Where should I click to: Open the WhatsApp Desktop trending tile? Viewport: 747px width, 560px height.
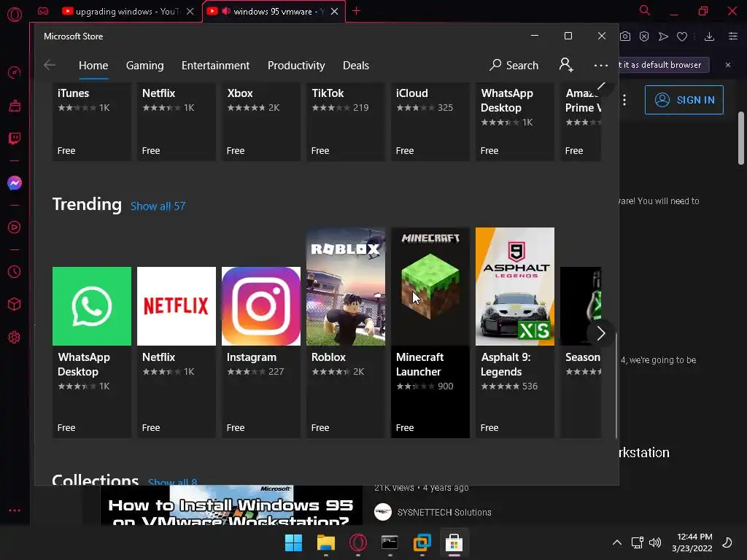click(91, 352)
